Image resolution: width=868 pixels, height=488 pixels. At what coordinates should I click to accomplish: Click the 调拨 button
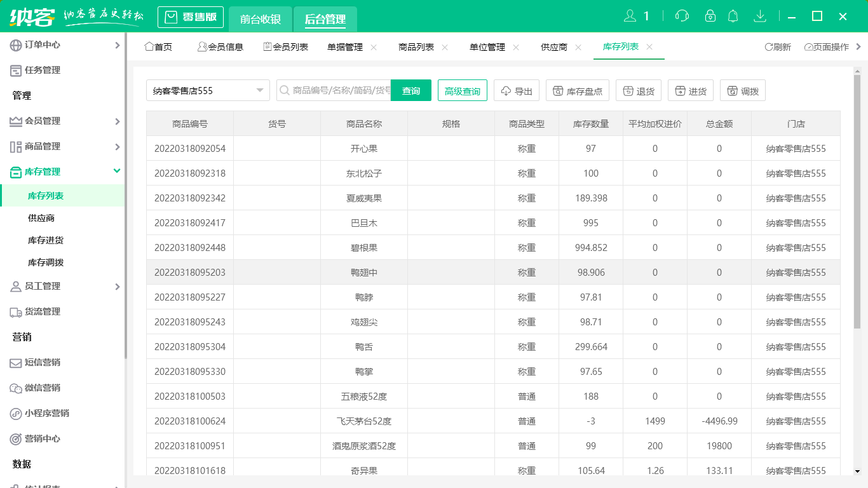(743, 91)
